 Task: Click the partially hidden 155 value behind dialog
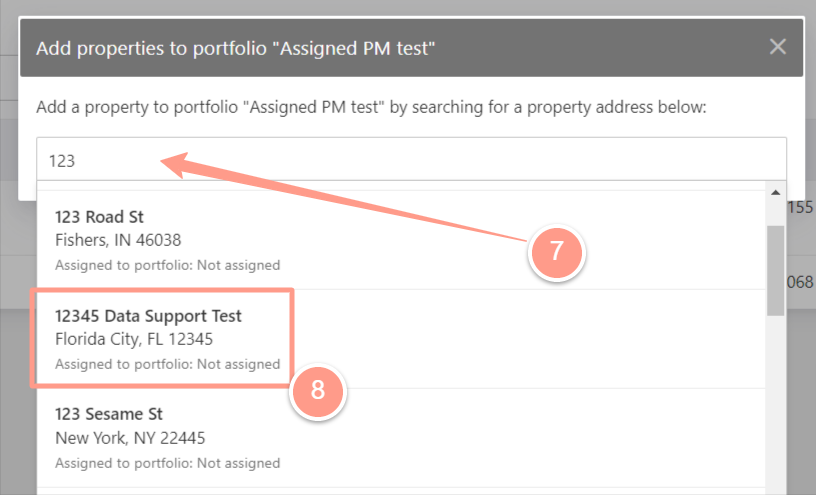tap(800, 207)
